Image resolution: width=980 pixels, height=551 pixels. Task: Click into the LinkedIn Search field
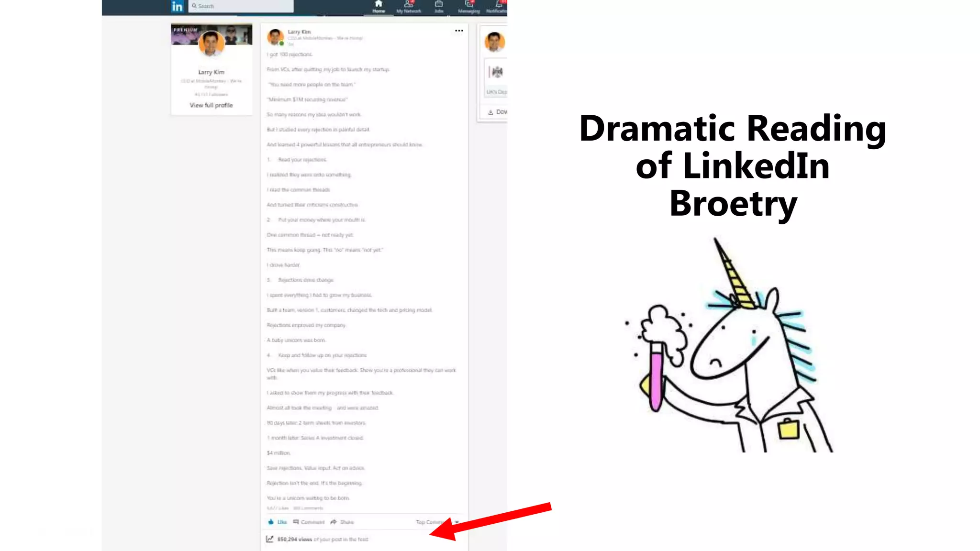[x=241, y=6]
